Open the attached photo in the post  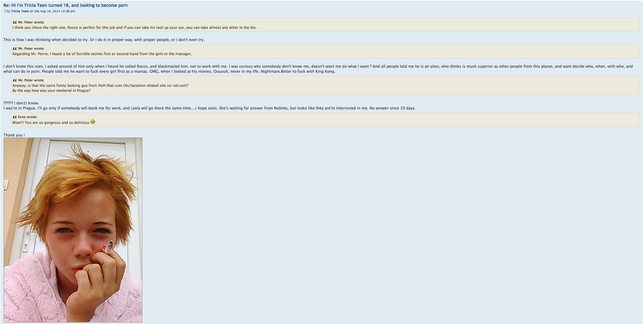point(73,230)
